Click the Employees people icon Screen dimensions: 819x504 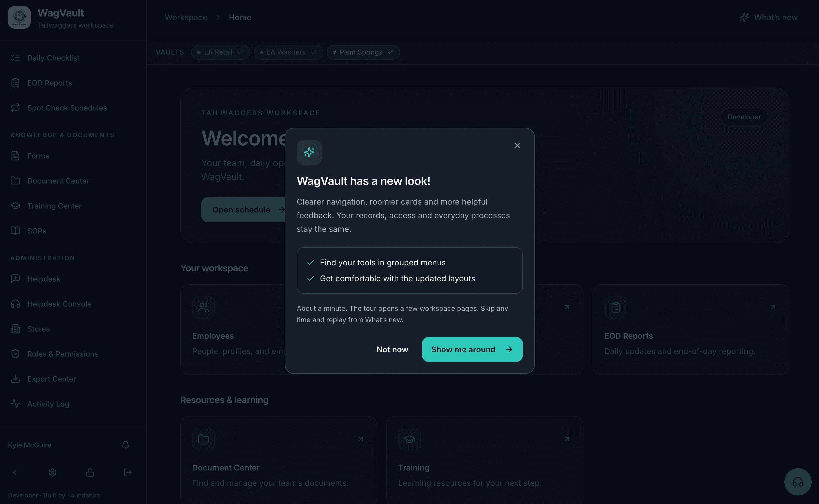[x=203, y=307]
